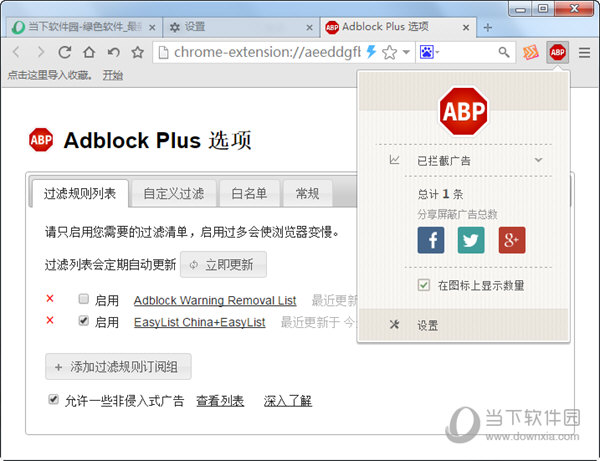Select the Adblock Plus 选项 browser tab
The image size is (600, 461).
398,27
